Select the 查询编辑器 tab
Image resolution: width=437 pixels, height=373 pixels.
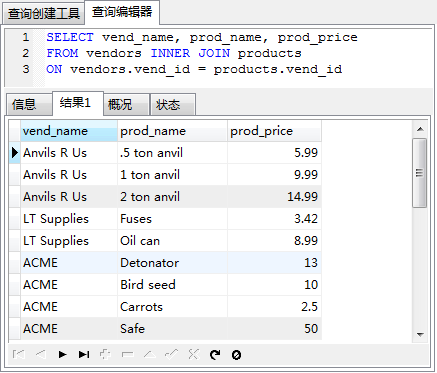coord(122,12)
